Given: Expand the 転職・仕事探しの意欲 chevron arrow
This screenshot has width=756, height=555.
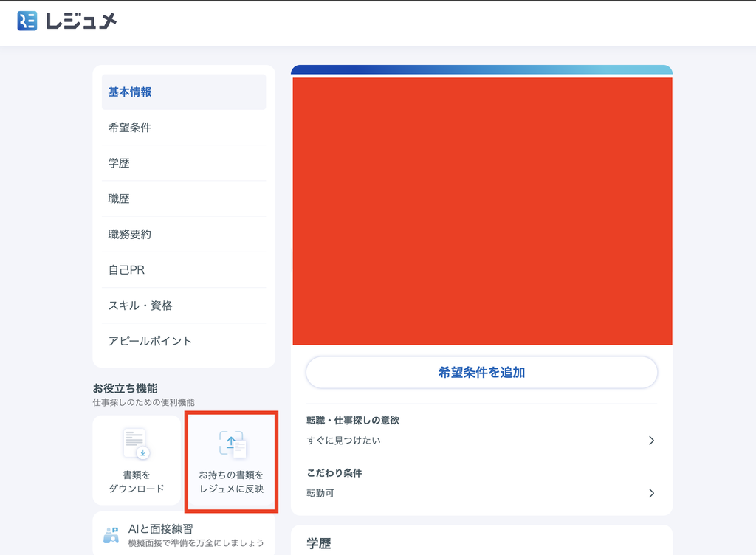Looking at the screenshot, I should [651, 441].
